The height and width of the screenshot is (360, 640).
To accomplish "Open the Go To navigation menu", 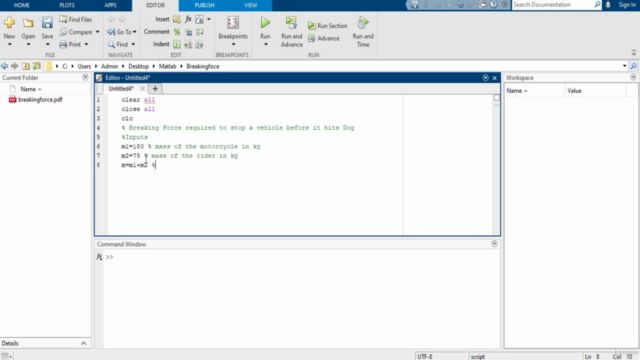I will [x=122, y=32].
